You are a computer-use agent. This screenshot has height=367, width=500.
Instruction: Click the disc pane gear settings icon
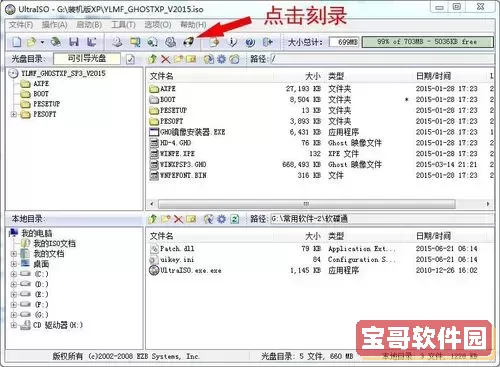tap(222, 59)
